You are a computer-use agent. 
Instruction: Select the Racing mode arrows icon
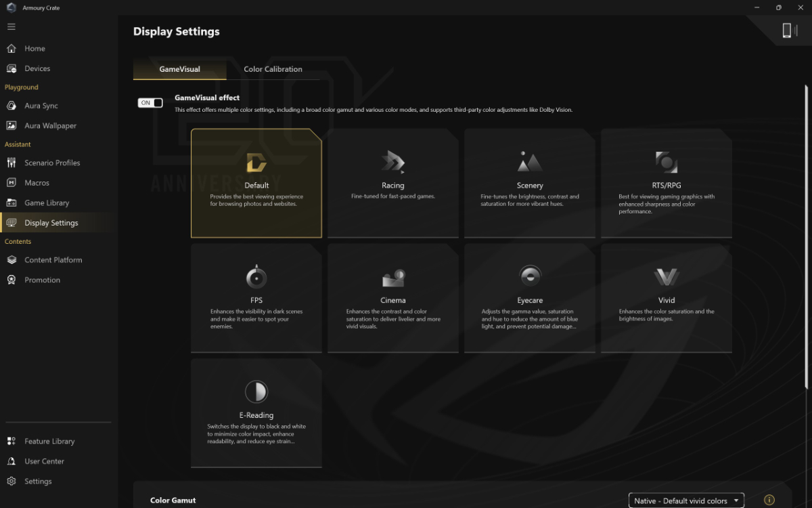click(392, 163)
